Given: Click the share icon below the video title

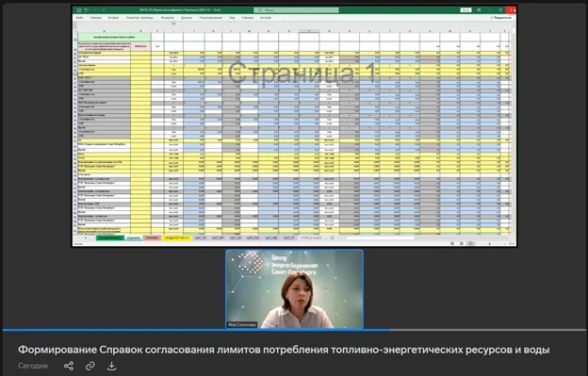Looking at the screenshot, I should [x=69, y=366].
